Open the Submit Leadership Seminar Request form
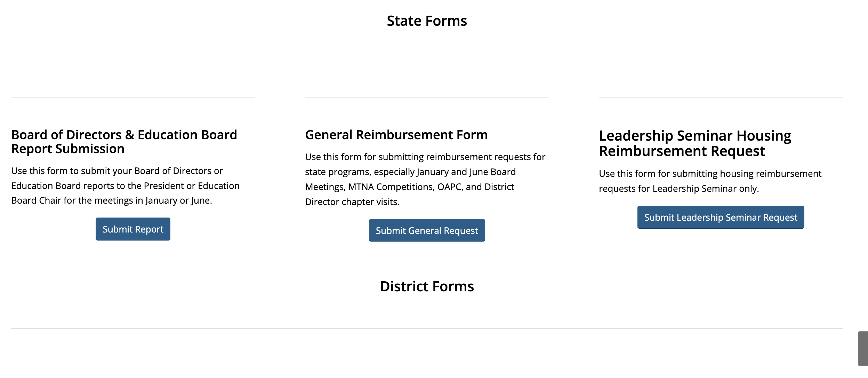The width and height of the screenshot is (868, 378). click(x=721, y=217)
